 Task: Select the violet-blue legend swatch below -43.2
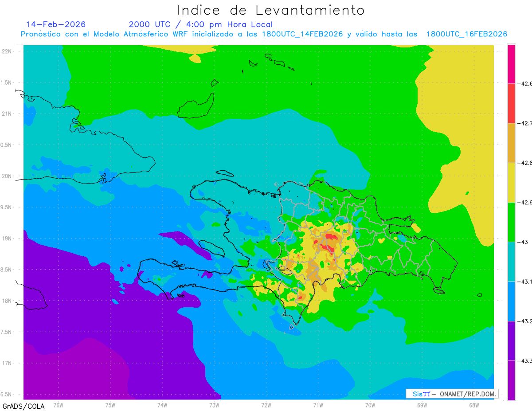(x=511, y=341)
